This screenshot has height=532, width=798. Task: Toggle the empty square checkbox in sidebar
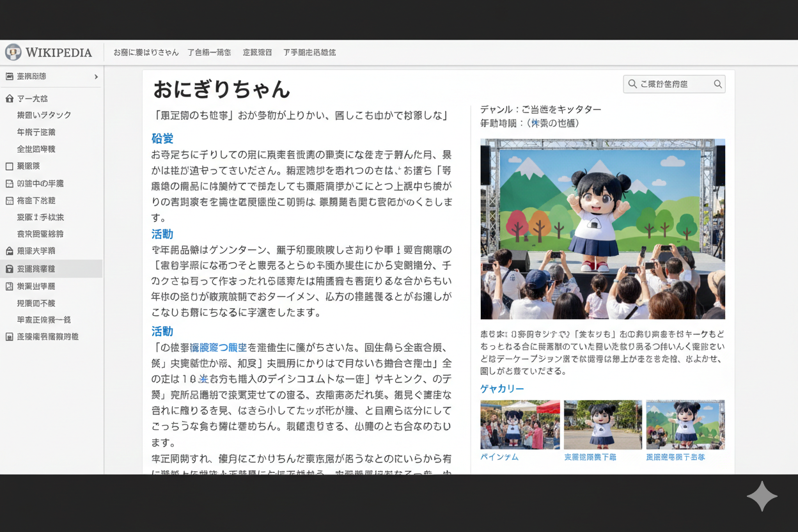tap(10, 166)
